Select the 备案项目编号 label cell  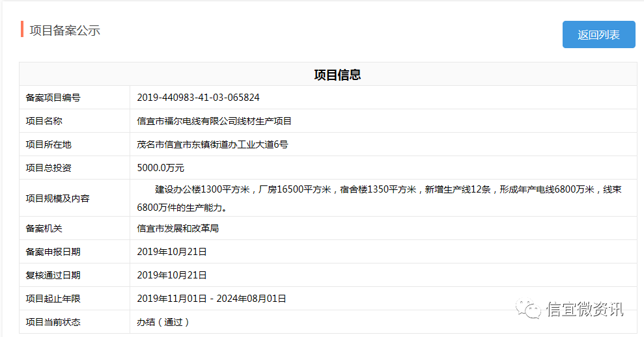(74, 98)
